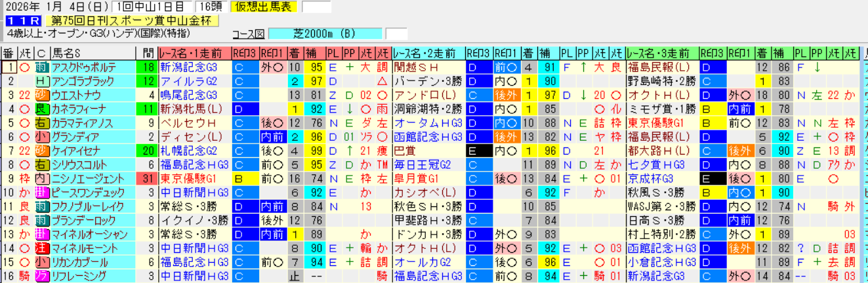Image resolution: width=868 pixels, height=283 pixels.
Task: Click the badge beside リフレーミング
Action: [42, 276]
